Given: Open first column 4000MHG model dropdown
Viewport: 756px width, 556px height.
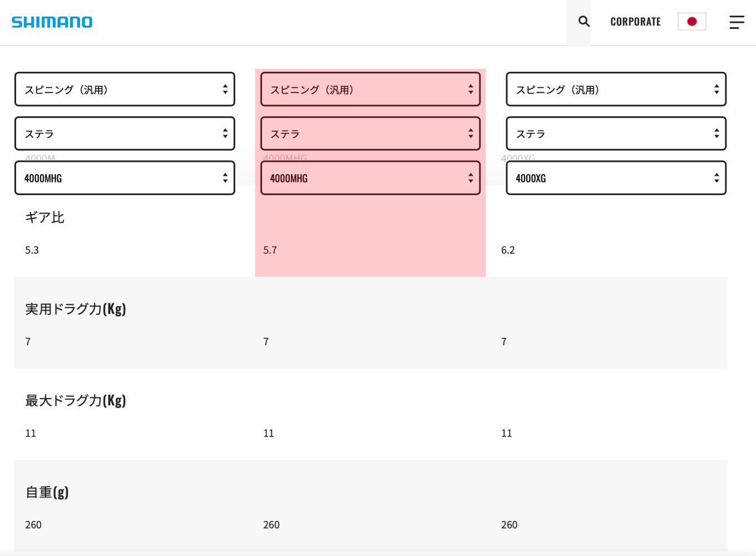Looking at the screenshot, I should coord(125,178).
